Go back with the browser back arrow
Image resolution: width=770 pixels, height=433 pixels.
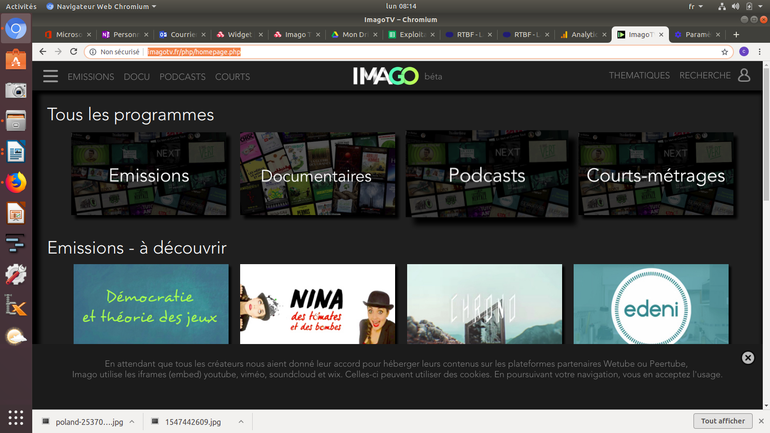(43, 52)
